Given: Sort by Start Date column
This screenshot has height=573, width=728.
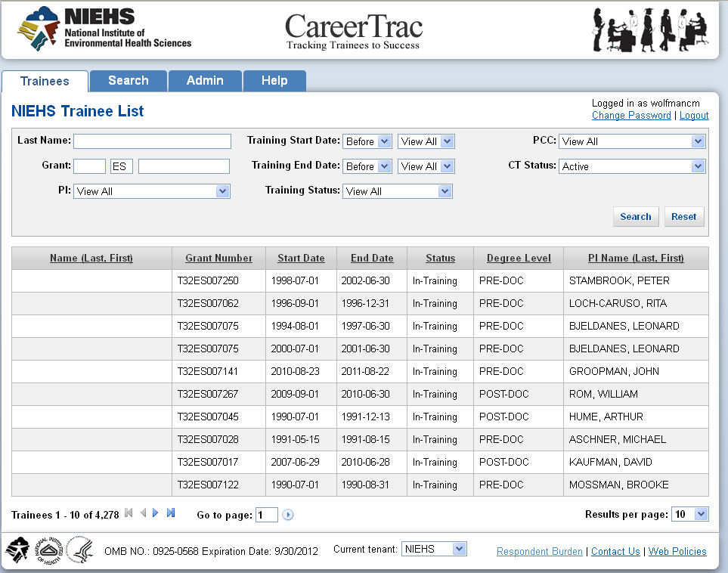Looking at the screenshot, I should point(301,259).
